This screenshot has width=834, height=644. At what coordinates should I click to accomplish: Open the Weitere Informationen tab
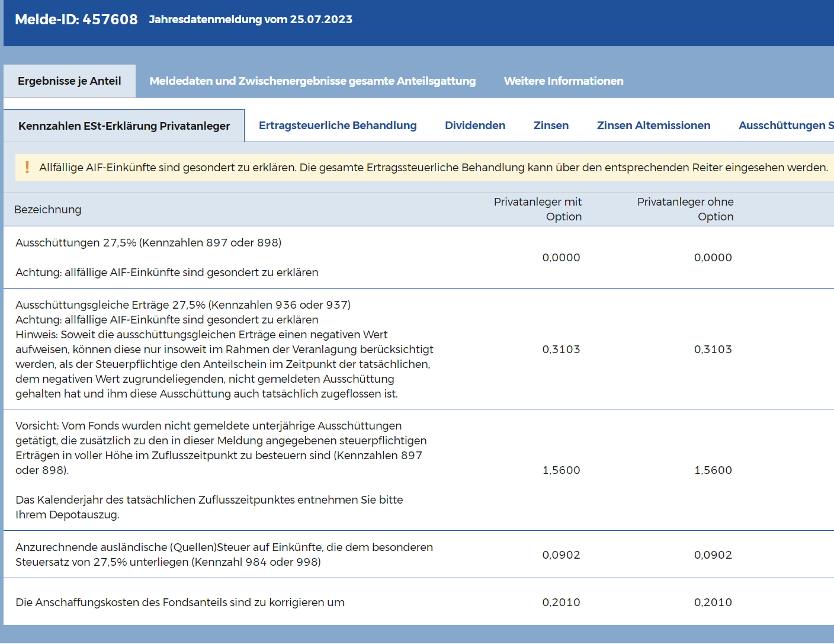click(x=563, y=81)
